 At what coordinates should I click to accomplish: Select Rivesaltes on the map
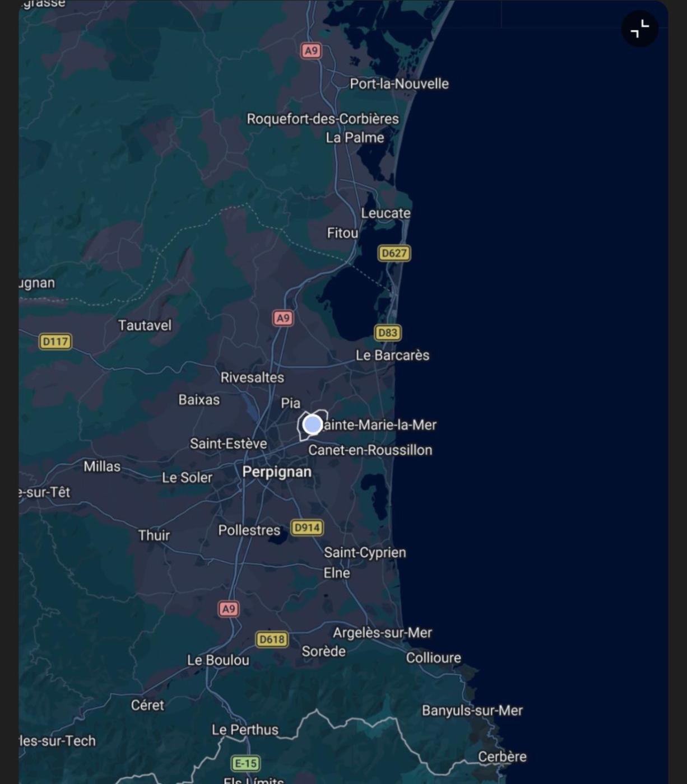coord(252,377)
